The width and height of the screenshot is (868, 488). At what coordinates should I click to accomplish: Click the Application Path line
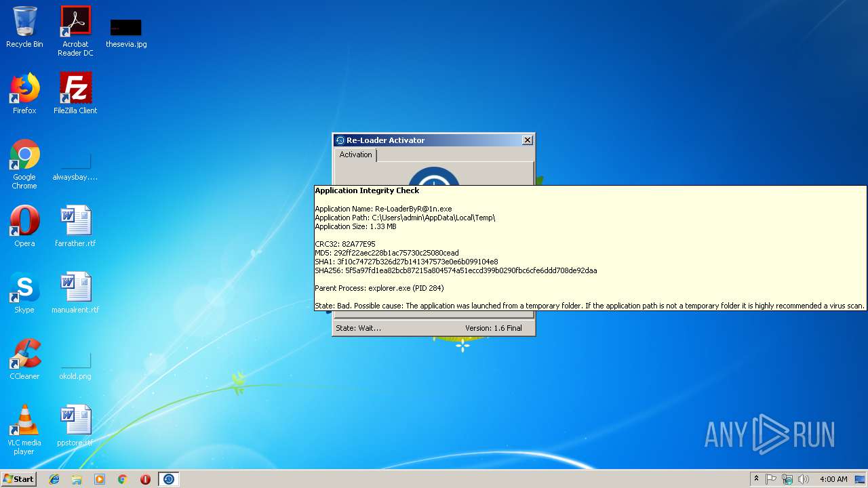tap(405, 218)
